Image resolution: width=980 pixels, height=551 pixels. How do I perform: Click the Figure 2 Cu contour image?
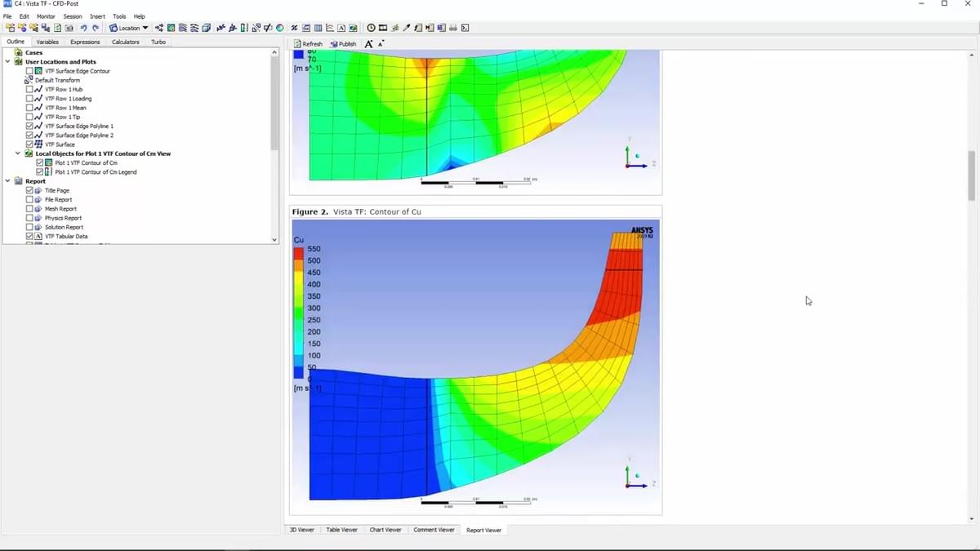(x=475, y=367)
